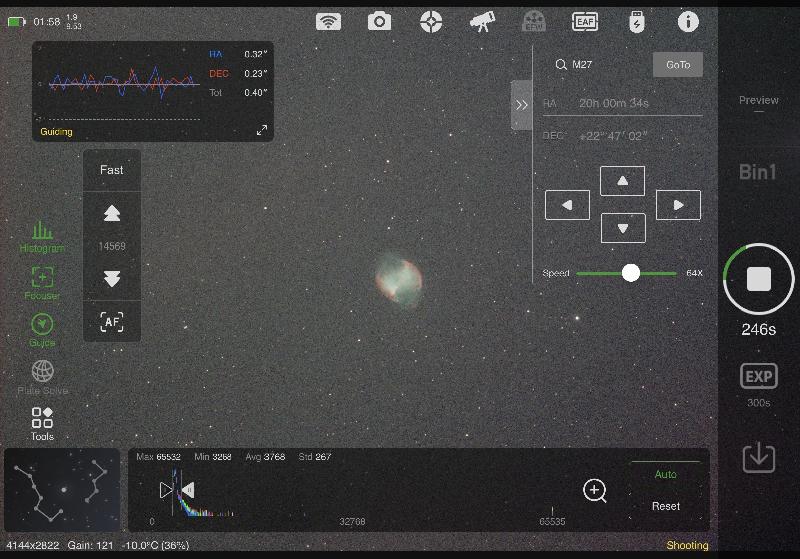Image resolution: width=800 pixels, height=559 pixels.
Task: Move focuser outward with up arrow
Action: pos(112,213)
